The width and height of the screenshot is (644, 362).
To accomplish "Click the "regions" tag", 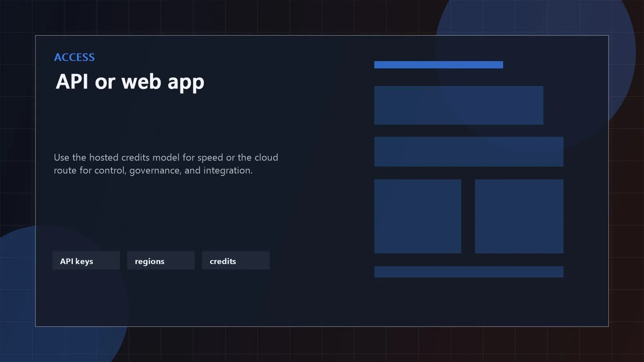I will 161,260.
